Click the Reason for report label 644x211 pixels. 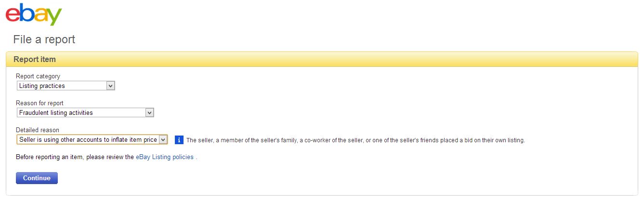[39, 103]
